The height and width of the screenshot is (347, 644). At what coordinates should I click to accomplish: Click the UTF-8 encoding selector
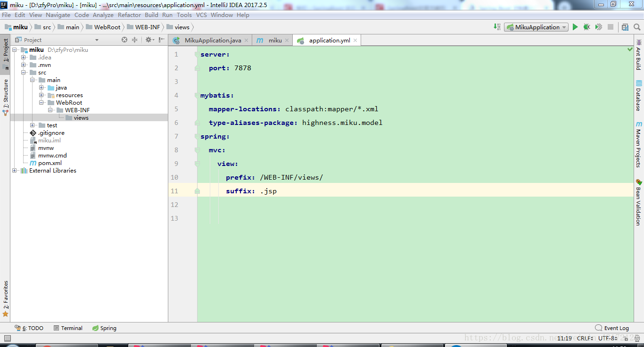click(x=607, y=338)
